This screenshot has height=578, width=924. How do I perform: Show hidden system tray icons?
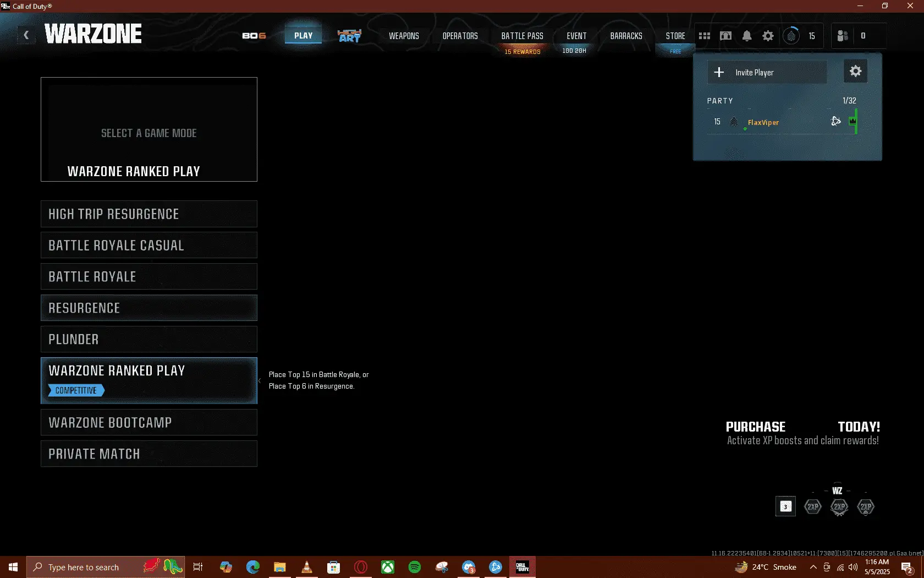(x=813, y=567)
